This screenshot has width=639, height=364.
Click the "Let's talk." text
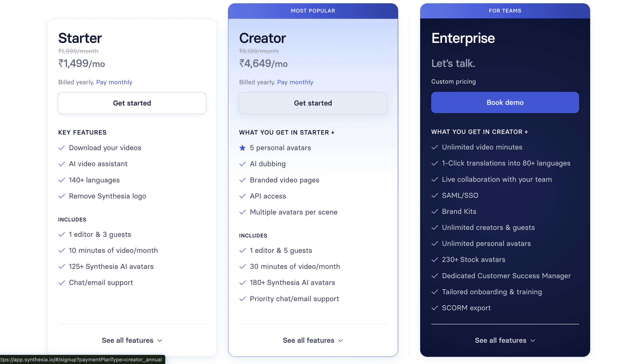point(453,63)
